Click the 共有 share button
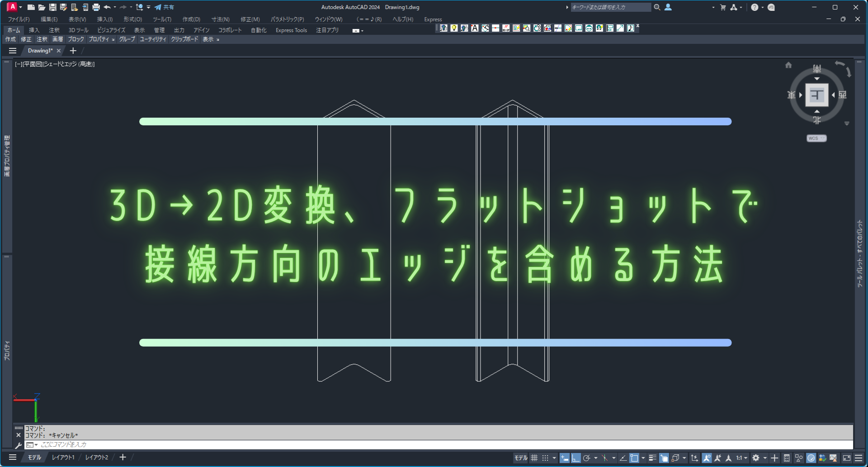The height and width of the screenshot is (467, 868). pyautogui.click(x=164, y=7)
